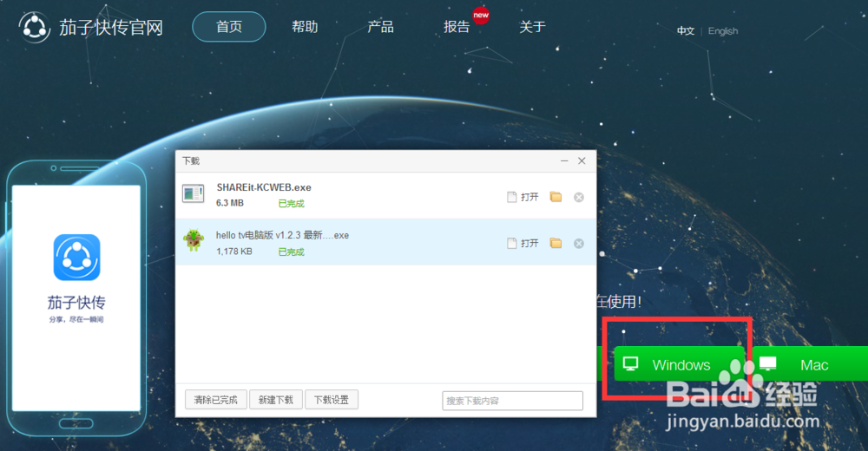Close the 下载 dialog window
The height and width of the screenshot is (451, 868).
(x=582, y=160)
